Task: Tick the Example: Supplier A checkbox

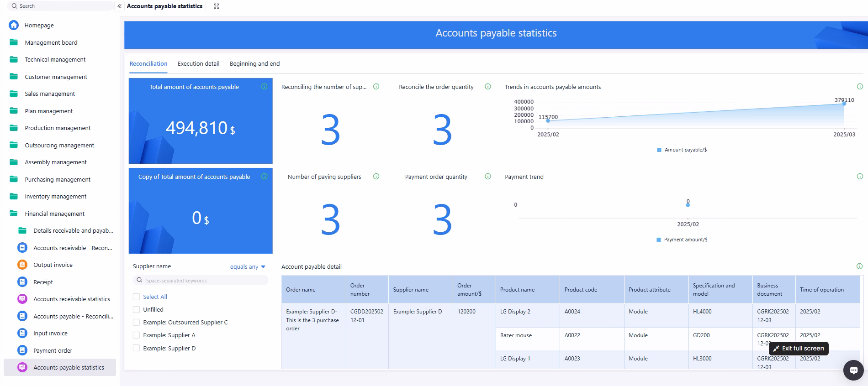Action: (136, 335)
